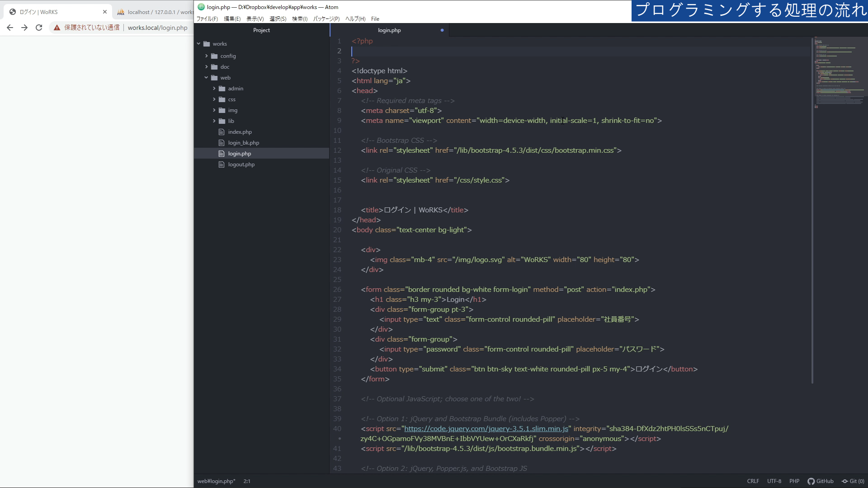Image resolution: width=868 pixels, height=488 pixels.
Task: Open the 検索(I) menu
Action: tap(300, 19)
